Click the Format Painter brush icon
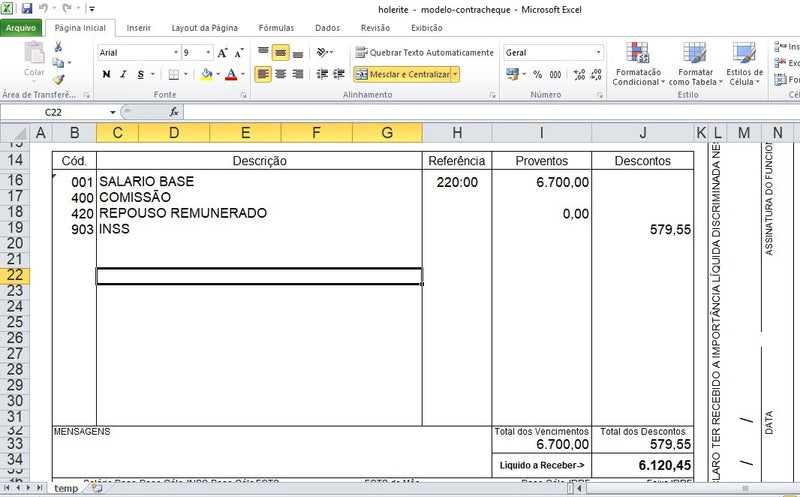 (59, 79)
